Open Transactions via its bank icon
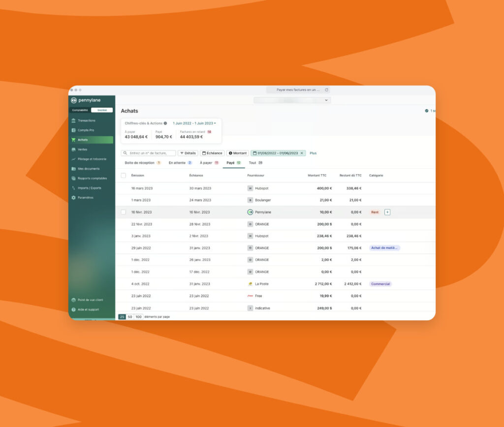The image size is (504, 427). pyautogui.click(x=73, y=121)
